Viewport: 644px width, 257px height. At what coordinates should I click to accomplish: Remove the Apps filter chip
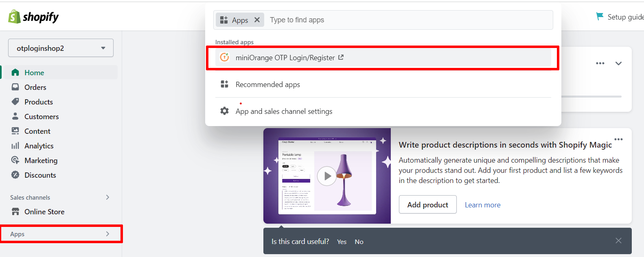click(x=257, y=20)
